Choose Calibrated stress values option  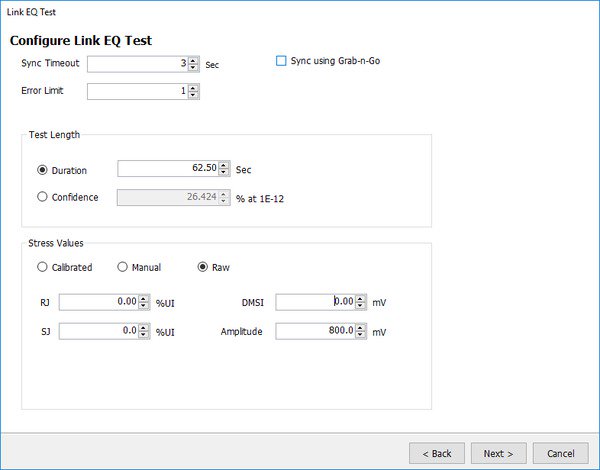click(42, 267)
